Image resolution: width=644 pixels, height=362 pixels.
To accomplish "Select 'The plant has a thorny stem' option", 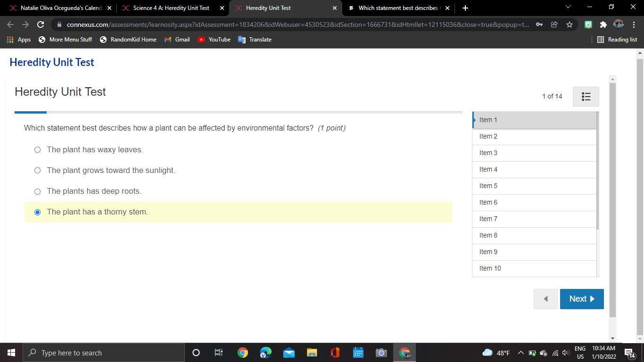I will click(37, 212).
